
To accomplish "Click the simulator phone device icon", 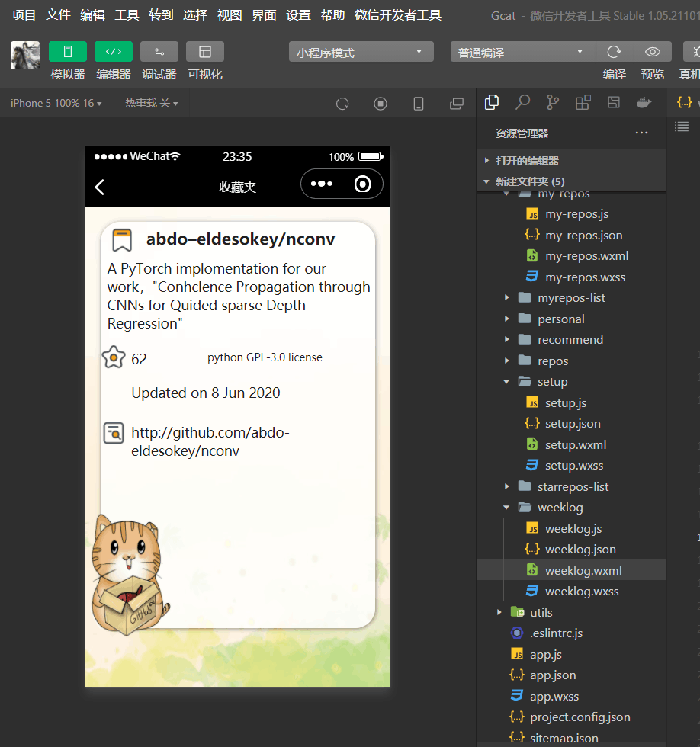I will click(x=419, y=104).
